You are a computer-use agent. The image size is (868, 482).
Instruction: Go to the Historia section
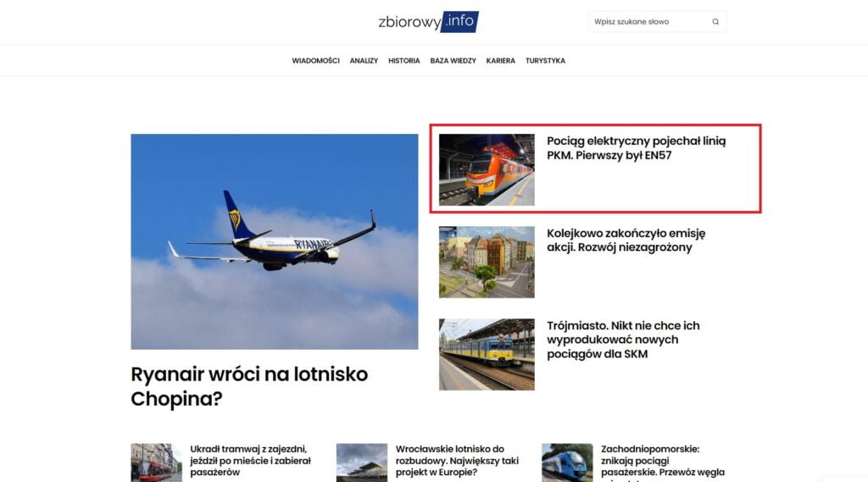click(x=404, y=61)
